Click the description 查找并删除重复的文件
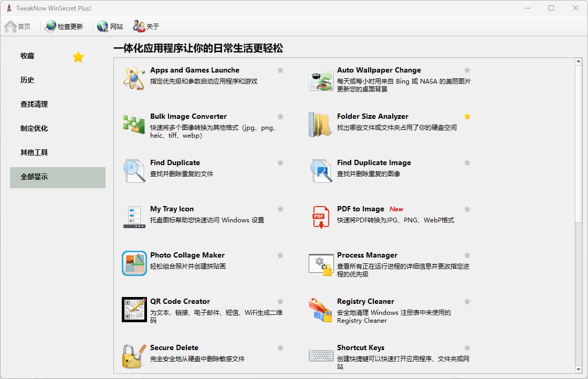The width and height of the screenshot is (588, 379). (x=182, y=174)
